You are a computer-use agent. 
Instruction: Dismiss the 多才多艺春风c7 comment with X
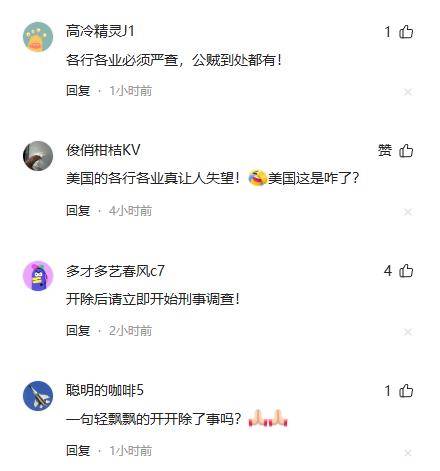click(408, 332)
